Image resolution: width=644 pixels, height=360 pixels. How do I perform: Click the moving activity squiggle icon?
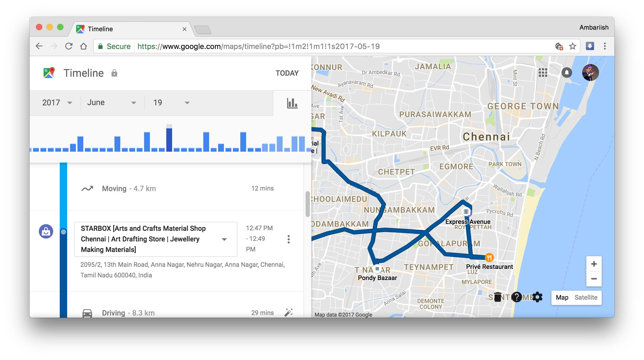pyautogui.click(x=87, y=189)
